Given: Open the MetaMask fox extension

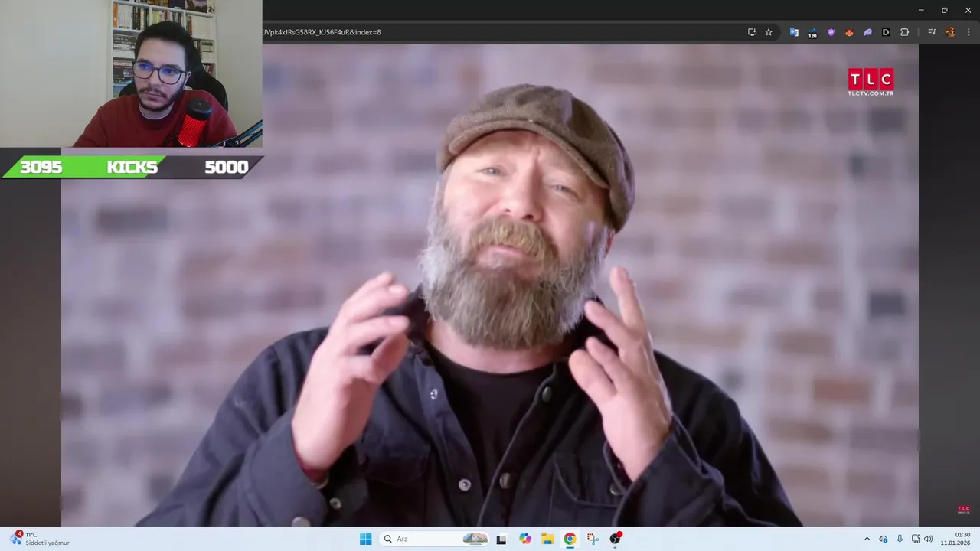Looking at the screenshot, I should pos(849,32).
